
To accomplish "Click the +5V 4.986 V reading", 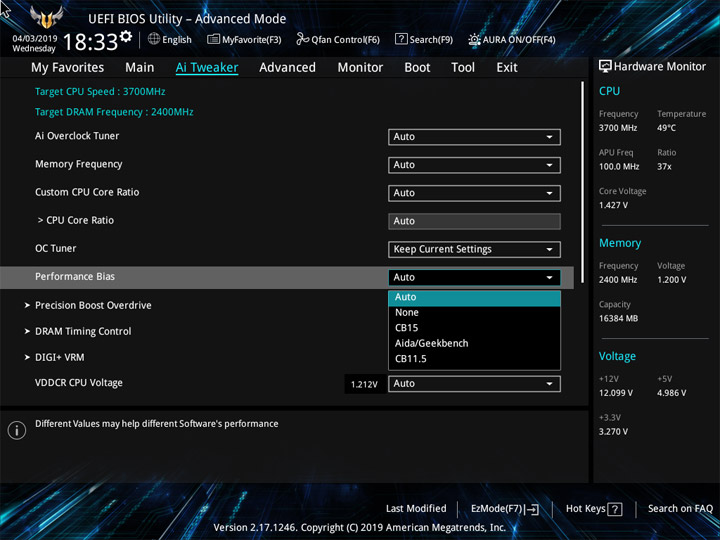I will pos(671,393).
